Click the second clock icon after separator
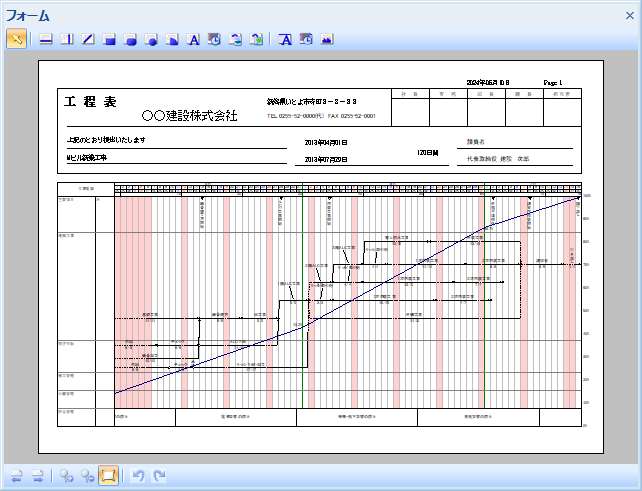Screen dimensions: 642x491 point(306,39)
